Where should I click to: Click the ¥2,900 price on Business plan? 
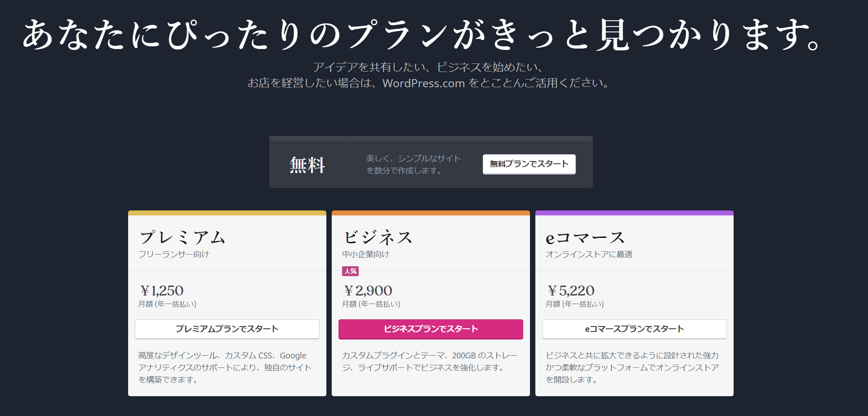coord(368,290)
